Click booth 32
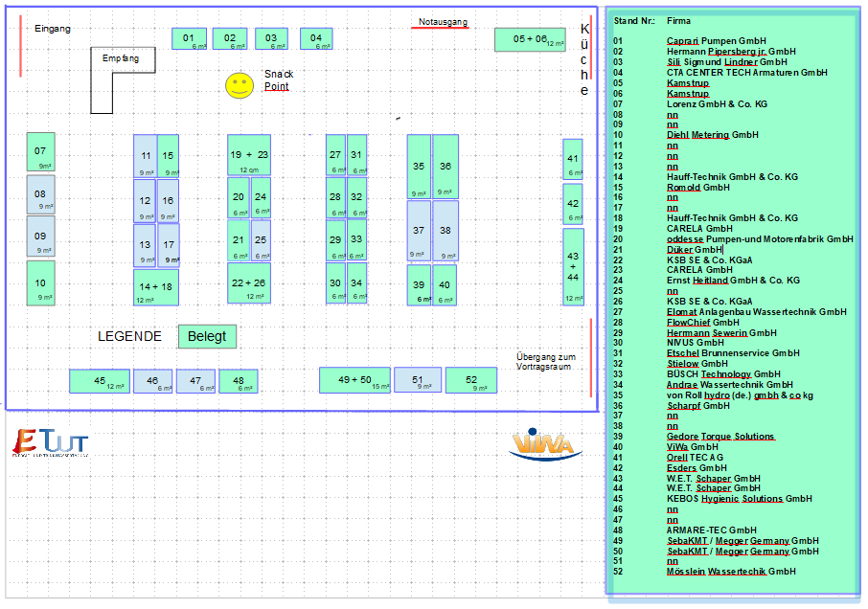 coord(356,197)
